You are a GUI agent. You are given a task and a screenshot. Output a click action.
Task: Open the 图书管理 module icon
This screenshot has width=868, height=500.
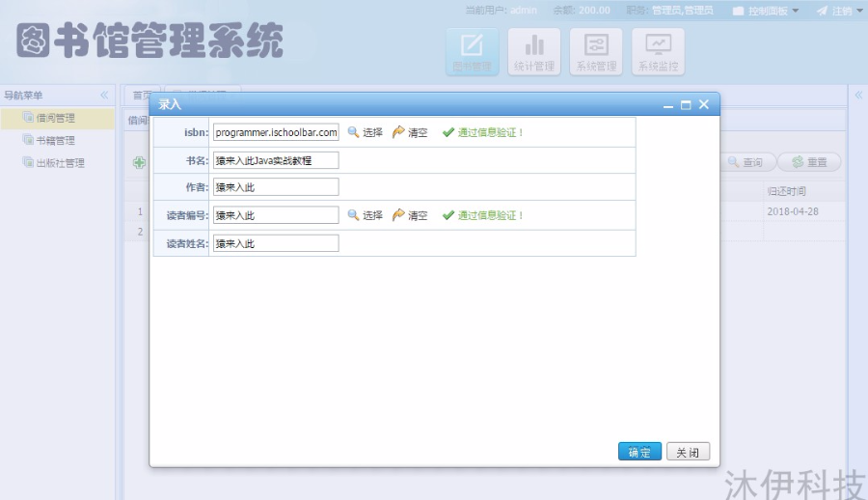[x=473, y=51]
